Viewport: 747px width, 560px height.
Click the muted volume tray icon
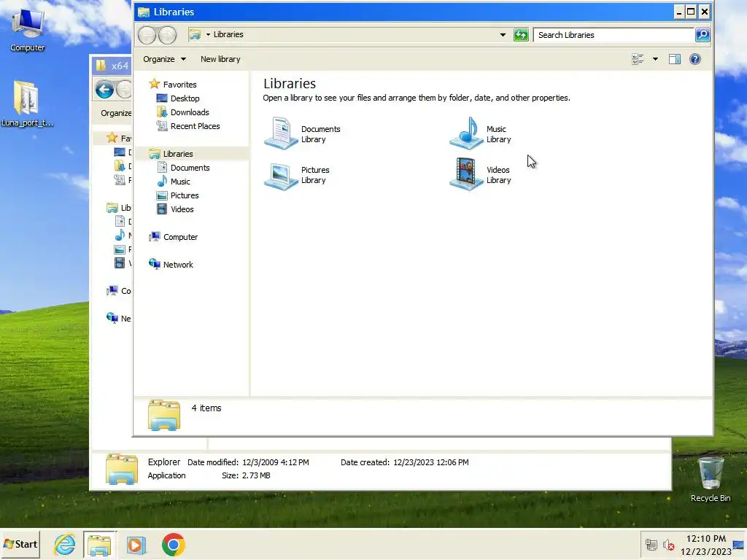pyautogui.click(x=668, y=544)
